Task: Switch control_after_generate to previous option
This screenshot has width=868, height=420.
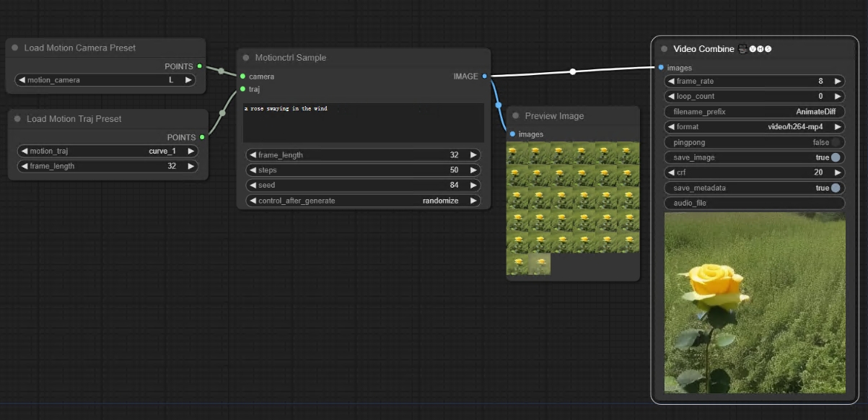Action: pos(253,201)
